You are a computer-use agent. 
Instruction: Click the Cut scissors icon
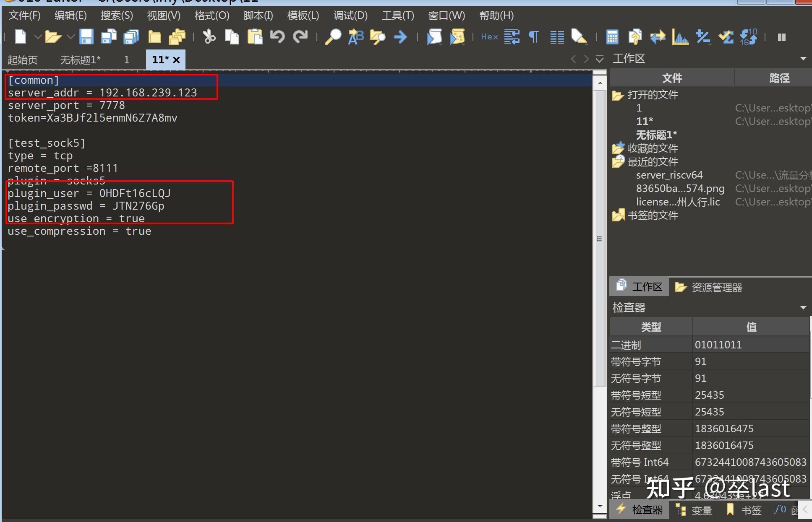(209, 37)
